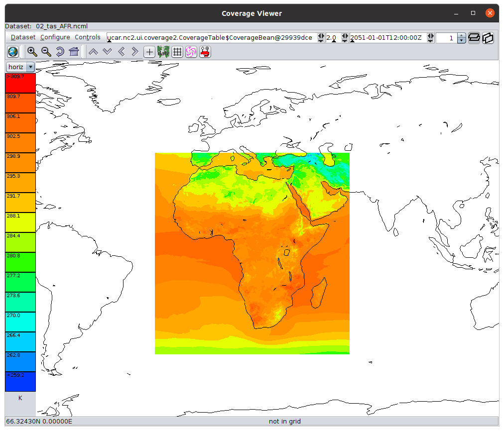The height and width of the screenshot is (431, 504).
Task: Click the previous map area arrow icon
Action: point(60,52)
